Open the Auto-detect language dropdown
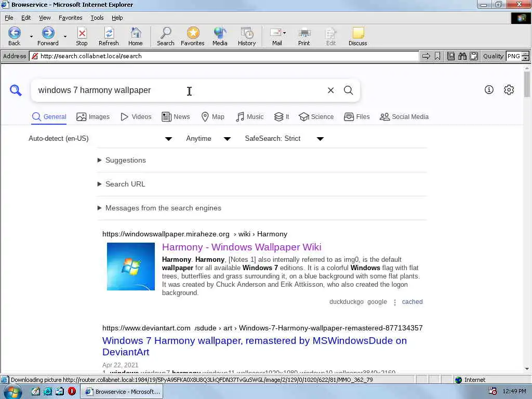The height and width of the screenshot is (399, 532). point(100,138)
